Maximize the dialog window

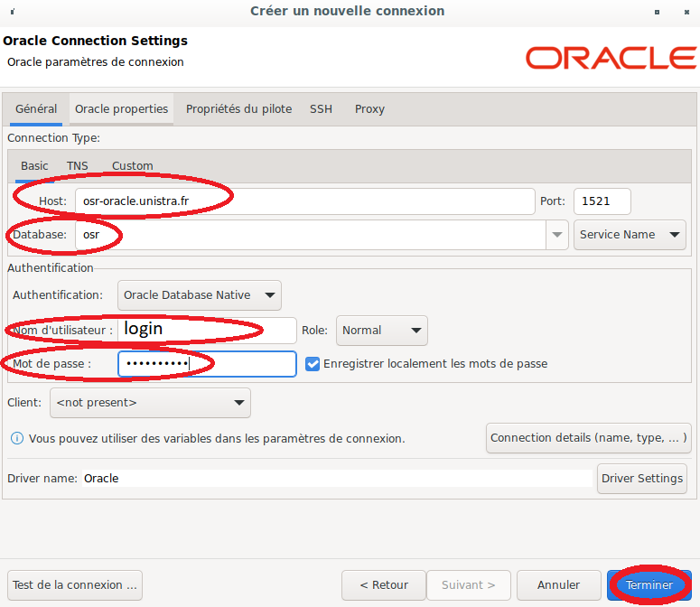(658, 12)
